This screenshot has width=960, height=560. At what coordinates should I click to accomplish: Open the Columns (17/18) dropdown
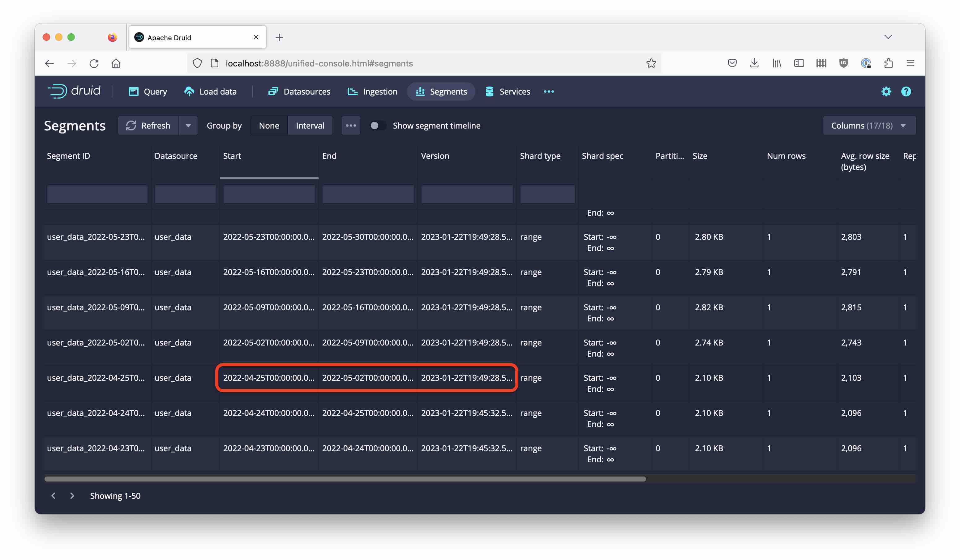click(869, 125)
